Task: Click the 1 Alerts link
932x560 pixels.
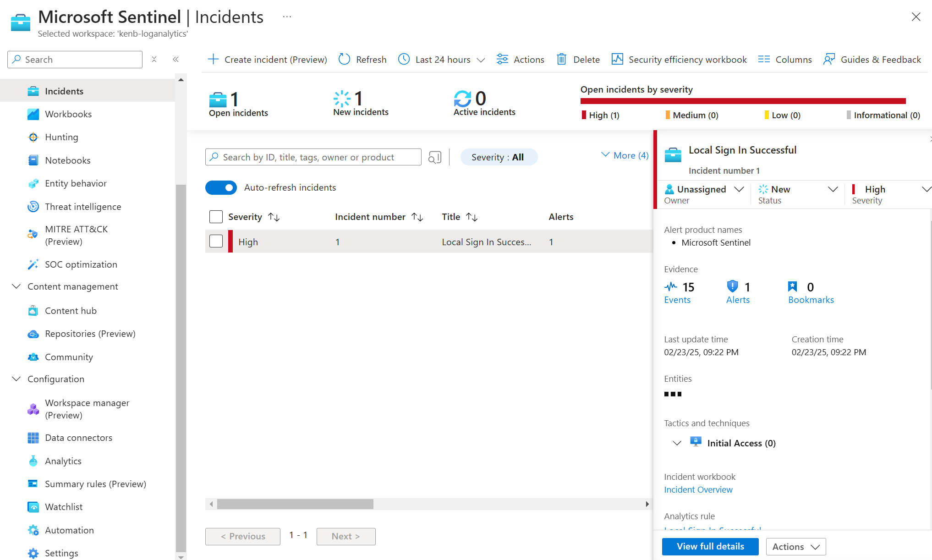Action: 738,293
